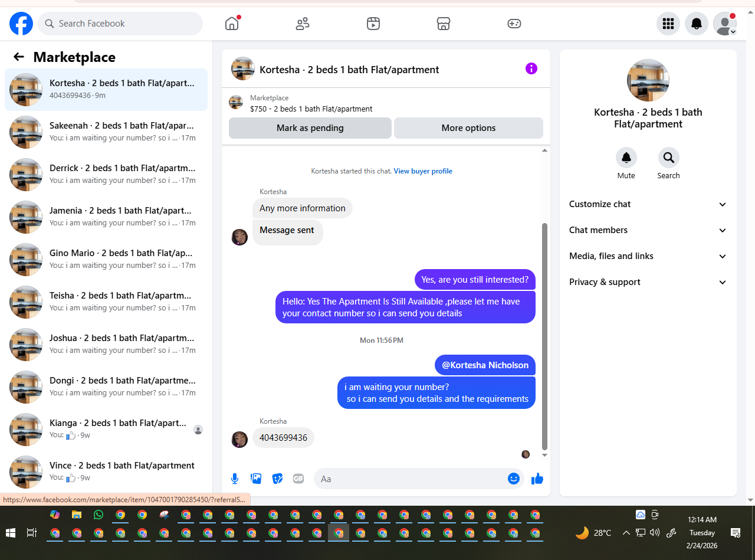The image size is (755, 560).
Task: Click Kortesha's avatar beside Message sent
Action: point(239,237)
